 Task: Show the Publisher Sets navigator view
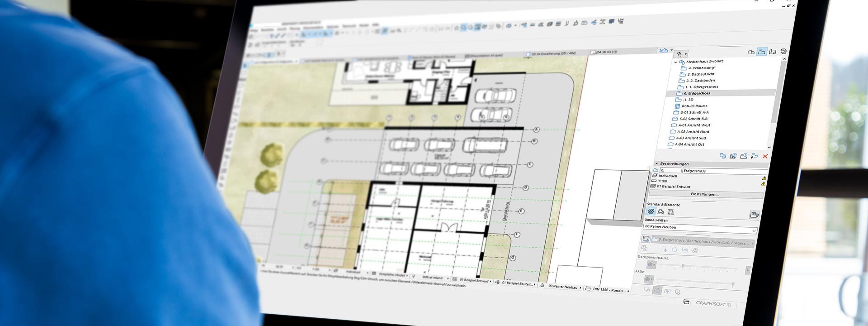point(783,52)
